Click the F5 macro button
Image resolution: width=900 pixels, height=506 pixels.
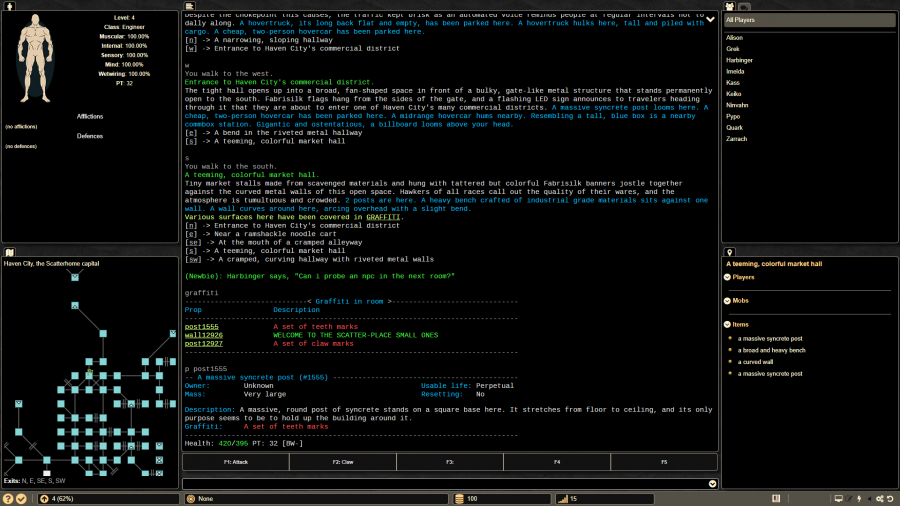click(x=664, y=462)
